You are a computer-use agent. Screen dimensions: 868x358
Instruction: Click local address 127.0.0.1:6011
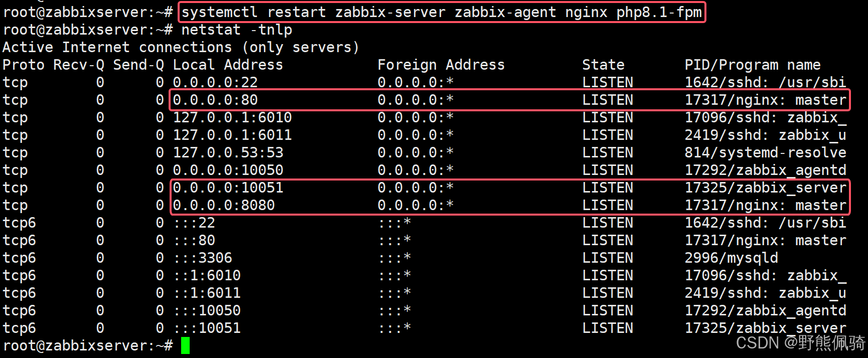tap(232, 135)
